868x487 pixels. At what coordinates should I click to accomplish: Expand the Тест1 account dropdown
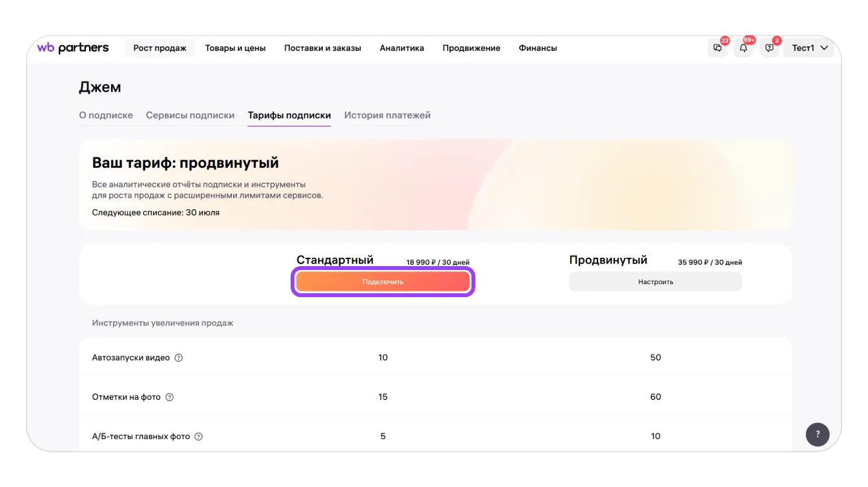tap(809, 48)
